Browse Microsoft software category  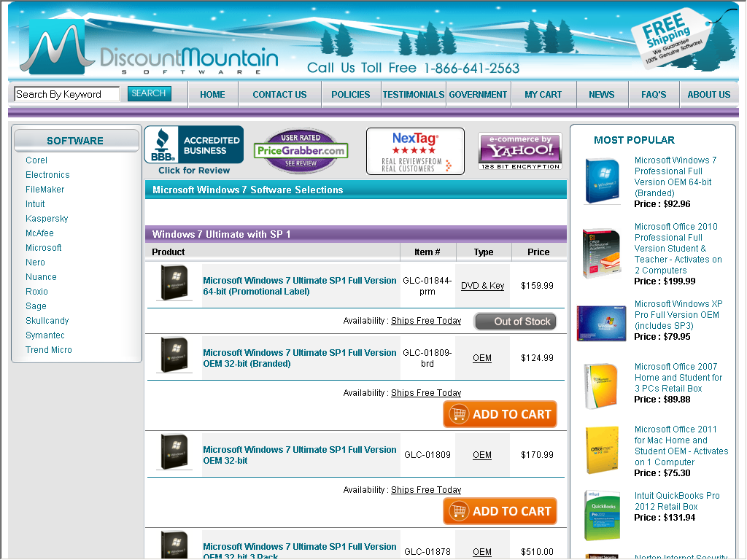pyautogui.click(x=43, y=248)
